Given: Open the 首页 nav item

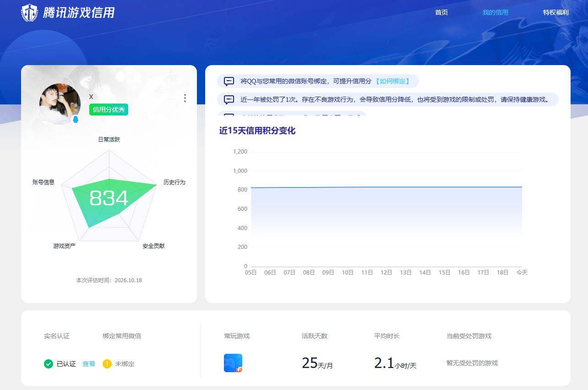Looking at the screenshot, I should click(x=441, y=12).
